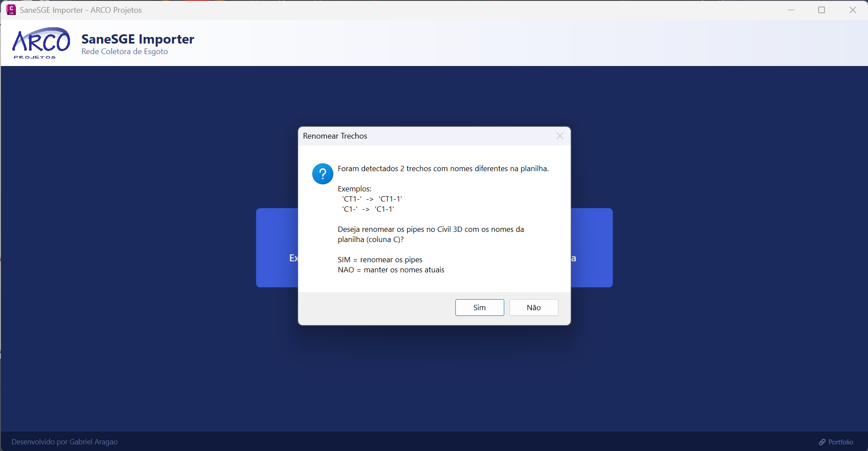Image resolution: width=868 pixels, height=451 pixels.
Task: Click the SaneSGE Importer heading
Action: pos(137,39)
